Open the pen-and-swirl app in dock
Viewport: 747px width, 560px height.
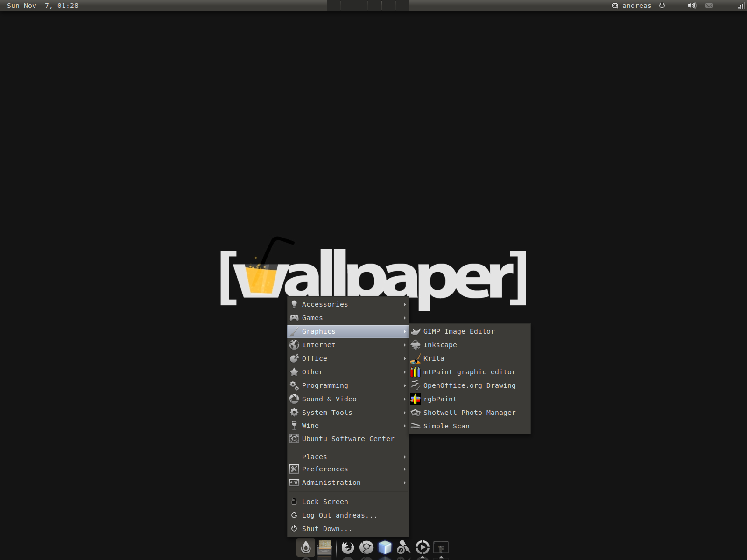[x=404, y=547]
